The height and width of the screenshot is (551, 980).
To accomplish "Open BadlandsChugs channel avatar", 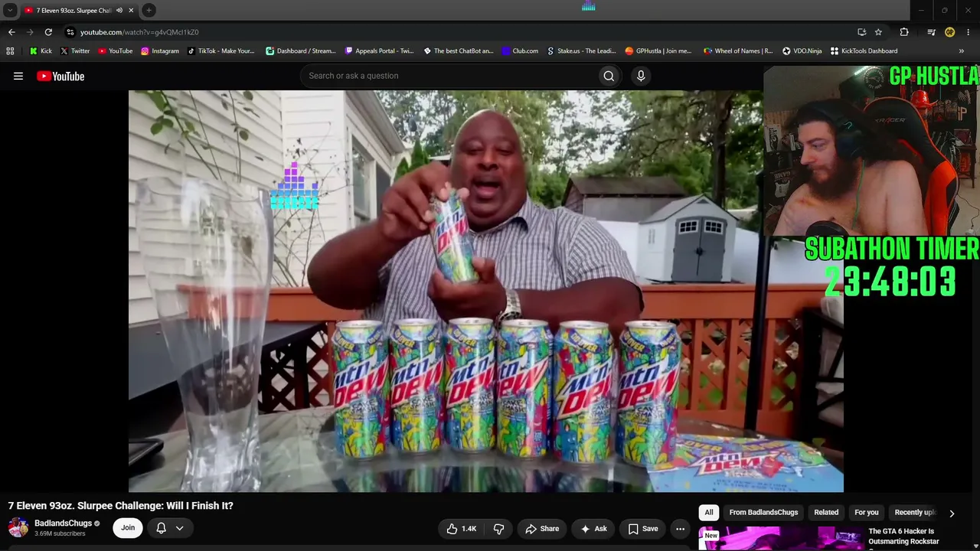I will 18,528.
